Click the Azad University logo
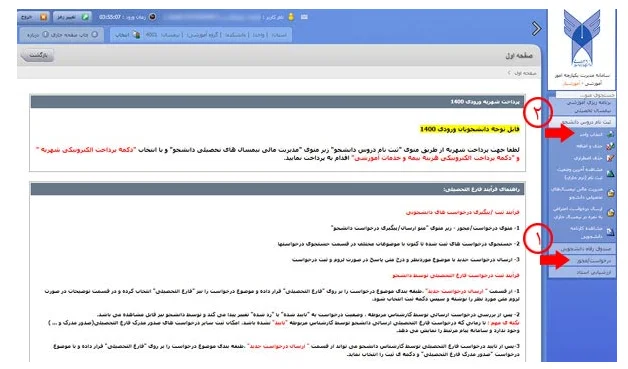 582,39
